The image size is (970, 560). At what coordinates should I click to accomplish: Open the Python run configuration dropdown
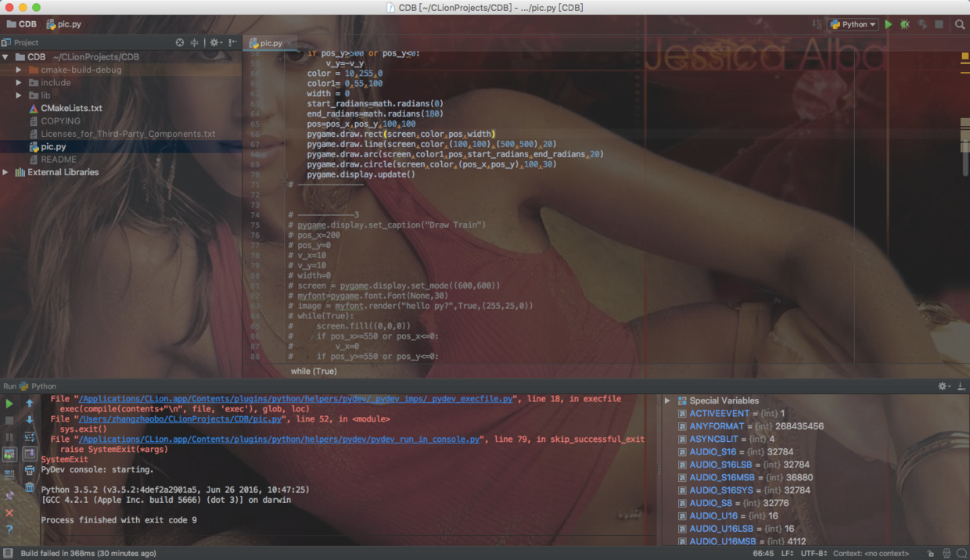[x=853, y=24]
